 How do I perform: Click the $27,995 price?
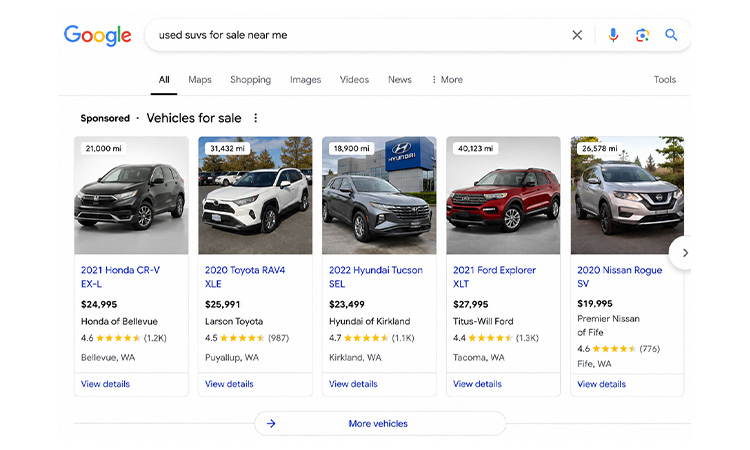471,304
